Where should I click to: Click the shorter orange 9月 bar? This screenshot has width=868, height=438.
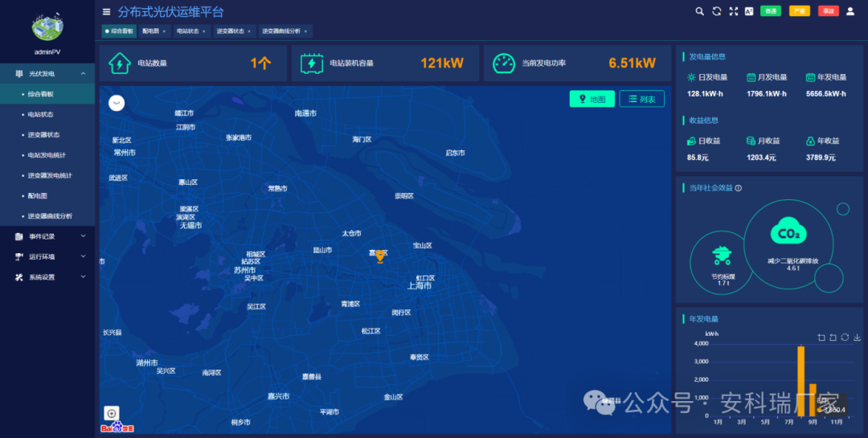coord(813,399)
